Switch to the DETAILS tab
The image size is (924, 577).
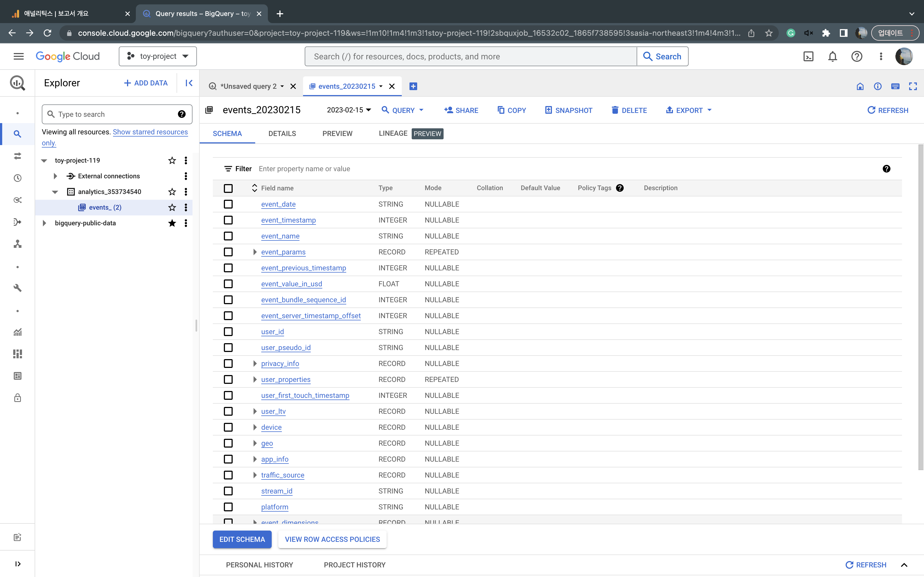(x=282, y=134)
